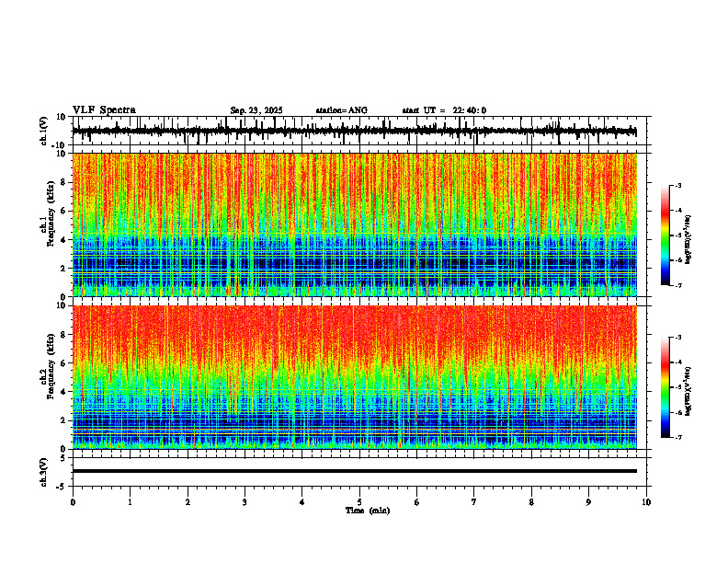
Task: Click inside the ch.1 frequency spectrogram
Action: click(x=355, y=224)
